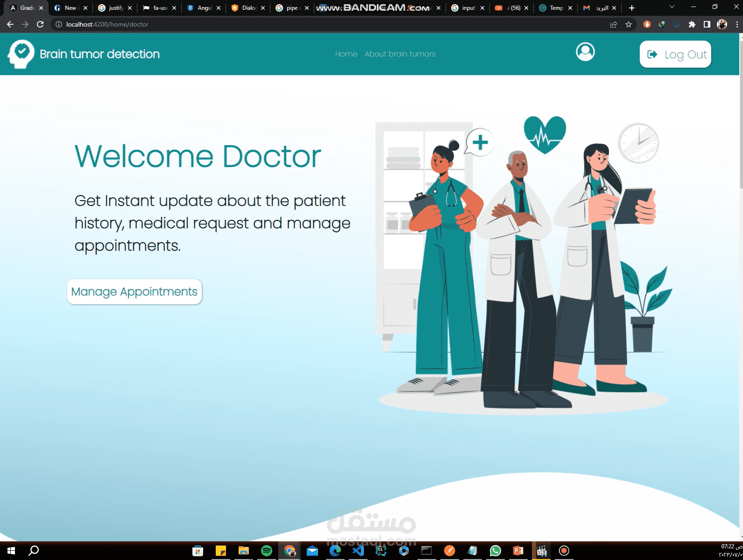Screen dimensions: 743x560
Task: Click Brain tumor detection title
Action: [99, 54]
